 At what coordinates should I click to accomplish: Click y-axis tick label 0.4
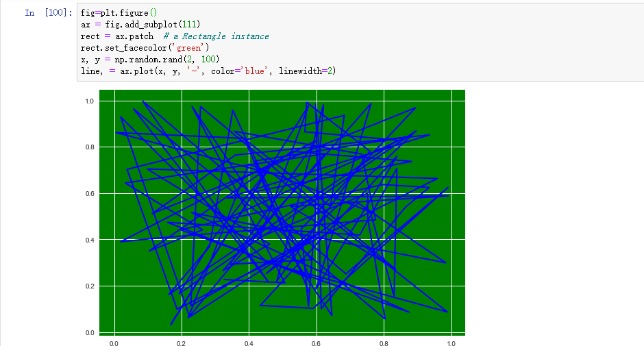click(90, 240)
